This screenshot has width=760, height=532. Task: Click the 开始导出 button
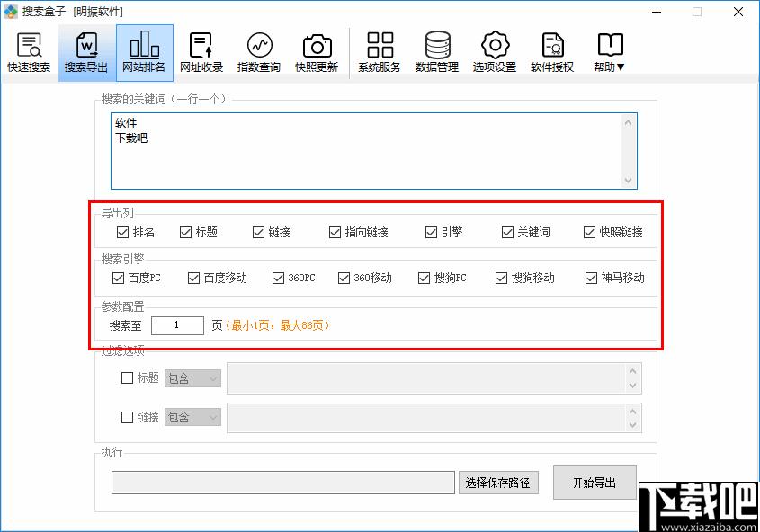click(x=595, y=483)
